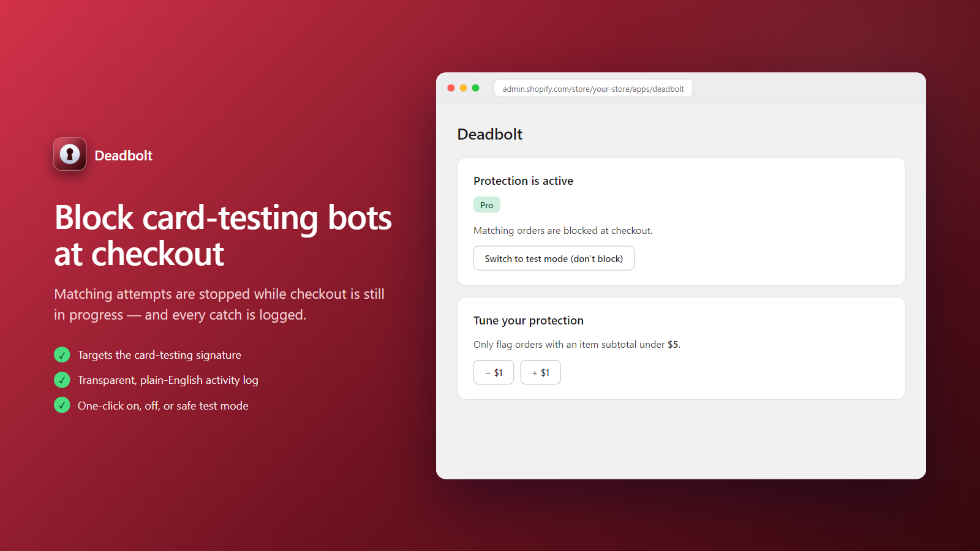Viewport: 980px width, 551px height.
Task: Click "Only flag orders with an item subtotal" text
Action: (x=577, y=345)
